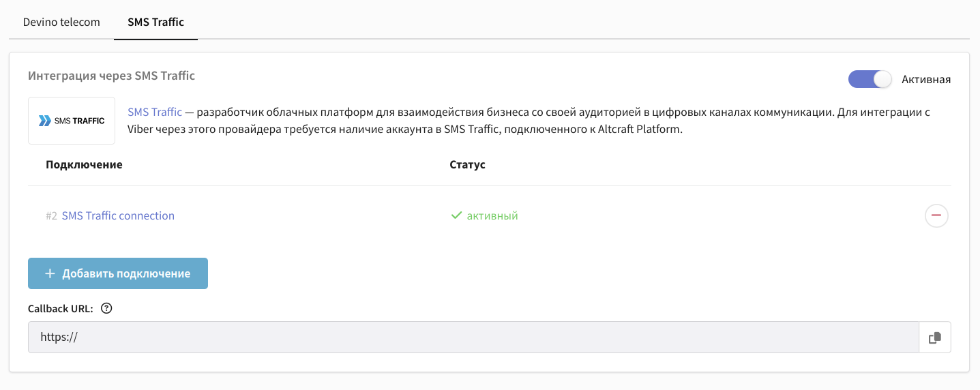Click the Статус column header

point(468,164)
